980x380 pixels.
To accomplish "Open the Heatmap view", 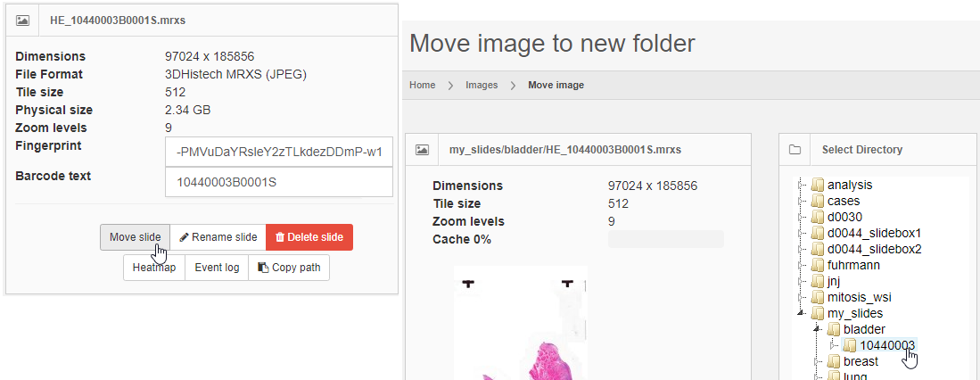I will (x=154, y=268).
